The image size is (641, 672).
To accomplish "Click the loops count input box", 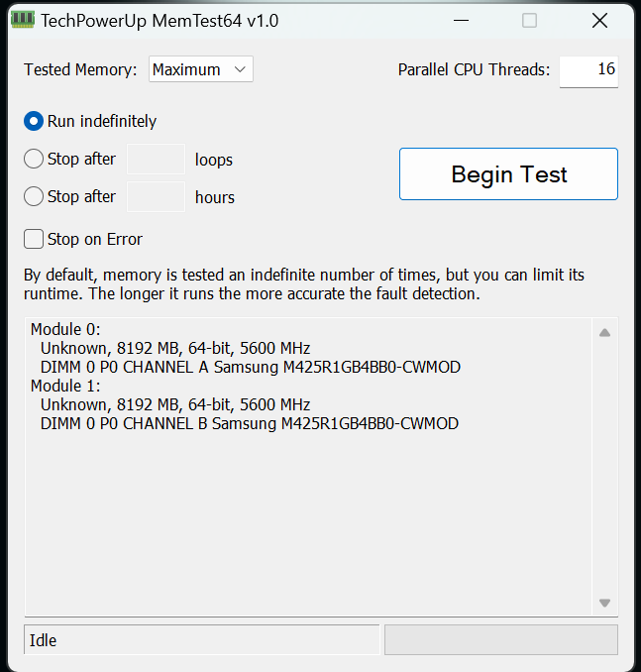I will pos(156,160).
